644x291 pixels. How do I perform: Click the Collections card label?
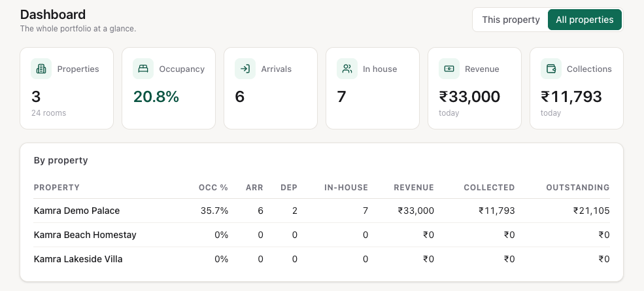click(x=589, y=69)
